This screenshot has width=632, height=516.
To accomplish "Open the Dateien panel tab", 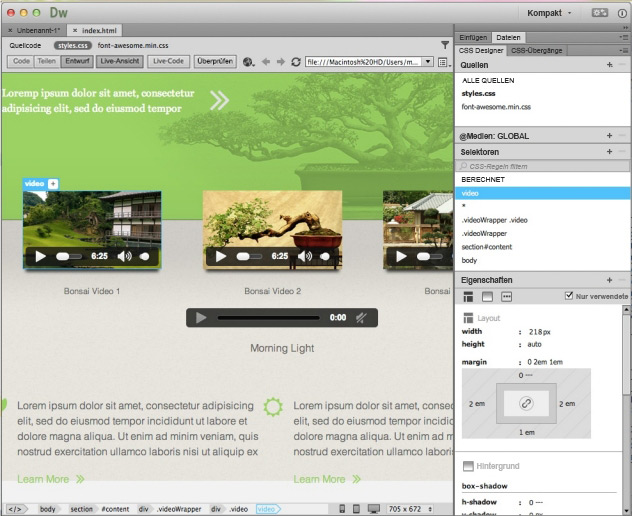I will (508, 37).
